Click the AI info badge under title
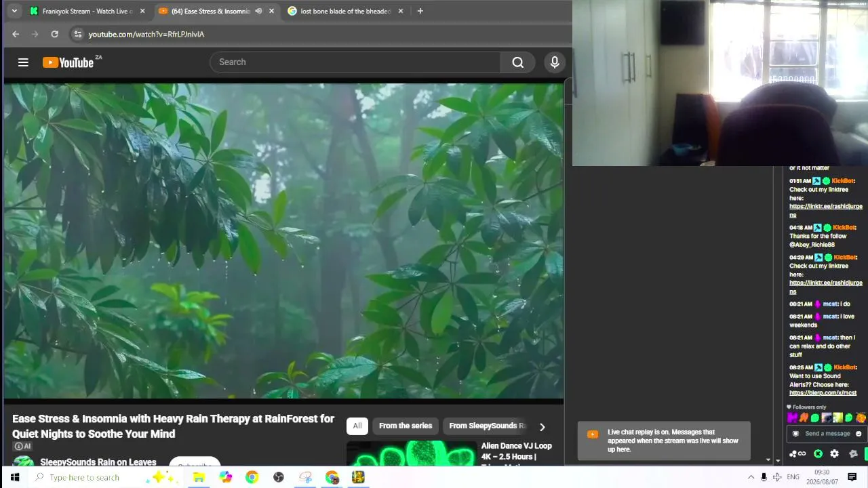Viewport: 868px width, 488px height. (22, 446)
